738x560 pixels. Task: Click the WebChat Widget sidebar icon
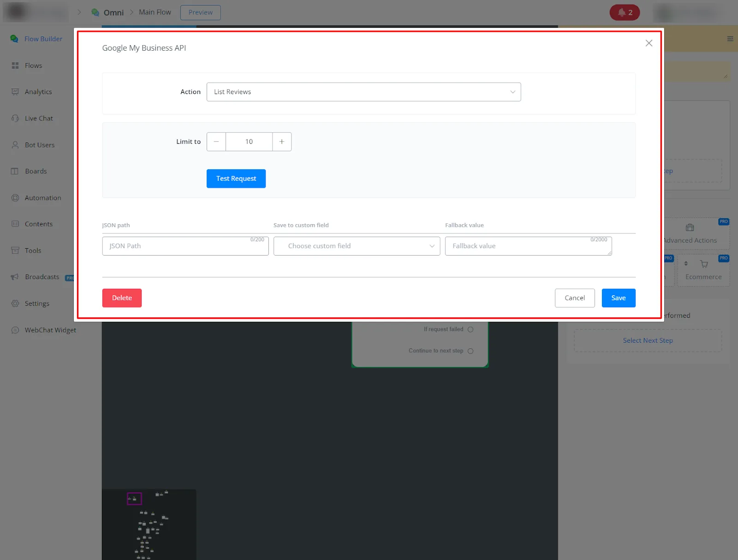click(15, 330)
